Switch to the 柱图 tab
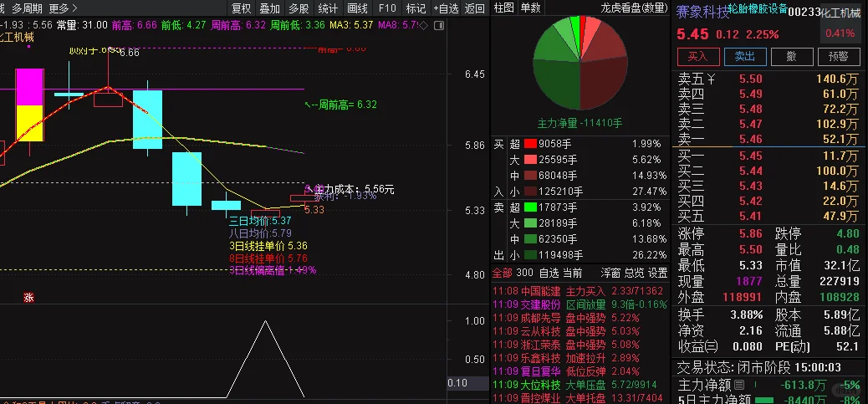The width and height of the screenshot is (868, 404). point(503,8)
